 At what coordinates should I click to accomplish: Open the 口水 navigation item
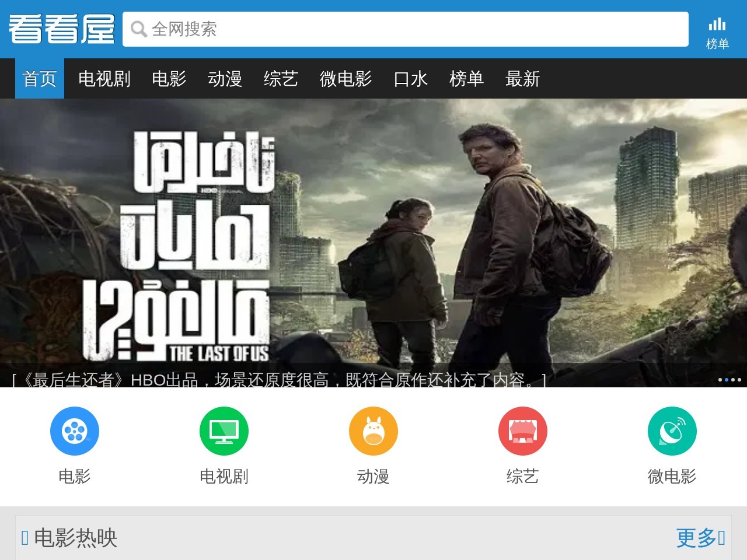coord(411,79)
